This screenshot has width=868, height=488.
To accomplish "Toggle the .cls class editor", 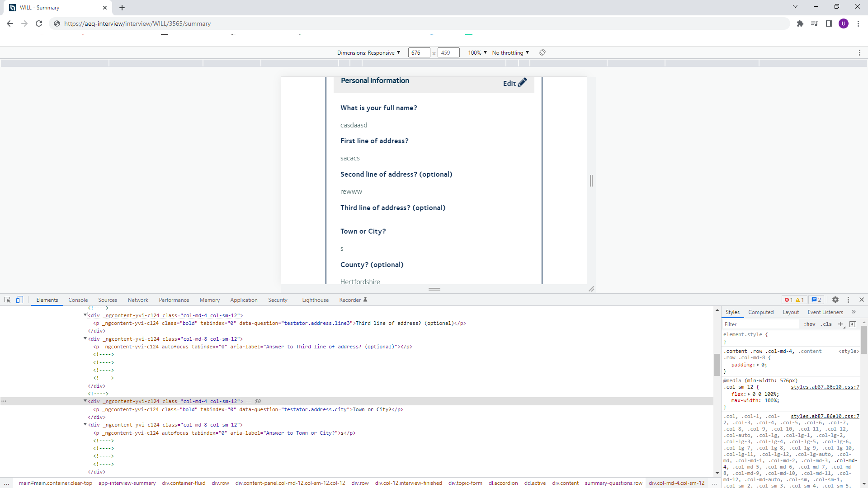I will (x=826, y=324).
